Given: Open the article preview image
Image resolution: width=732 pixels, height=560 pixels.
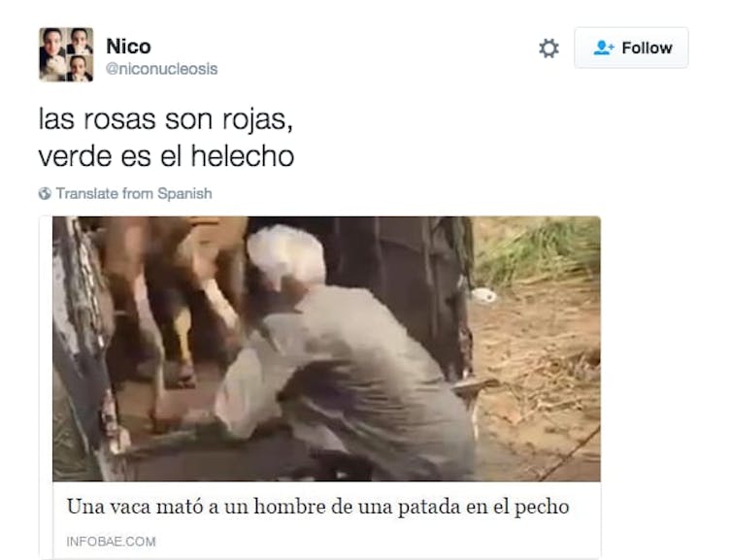Looking at the screenshot, I should click(326, 348).
